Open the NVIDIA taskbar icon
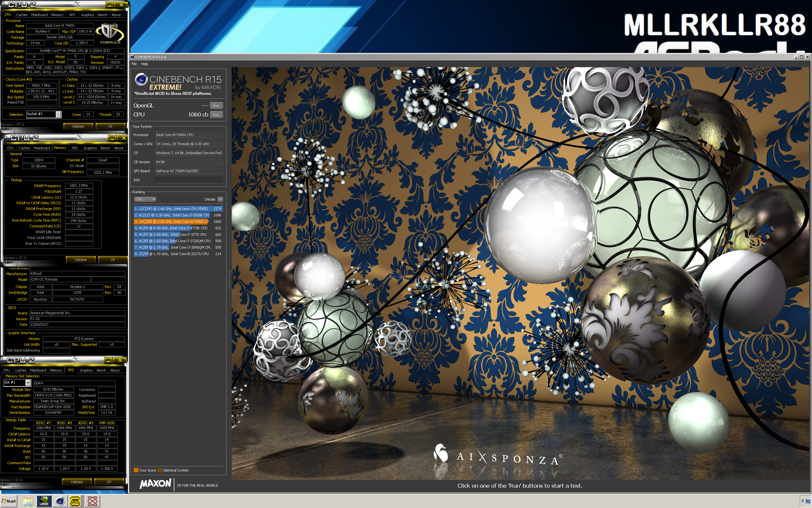 coord(44,501)
